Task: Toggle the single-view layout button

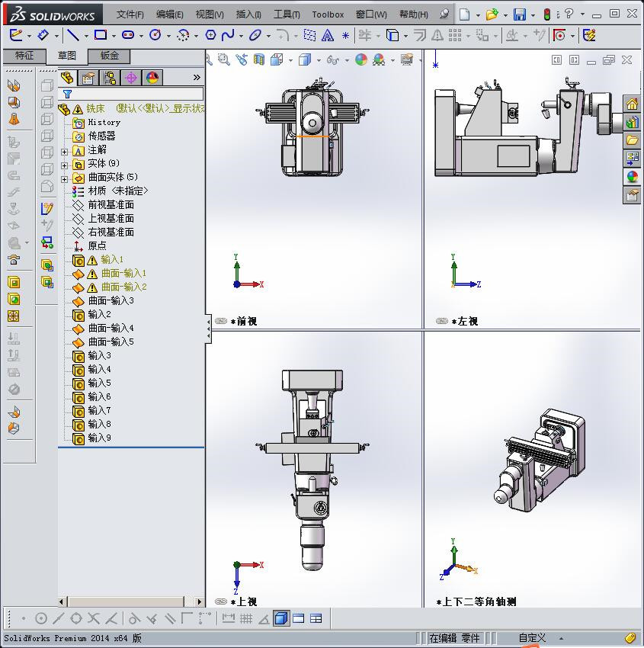Action: [x=281, y=619]
